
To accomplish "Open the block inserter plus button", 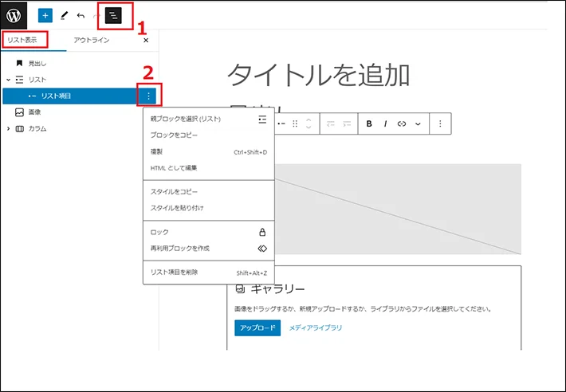I will click(x=45, y=15).
